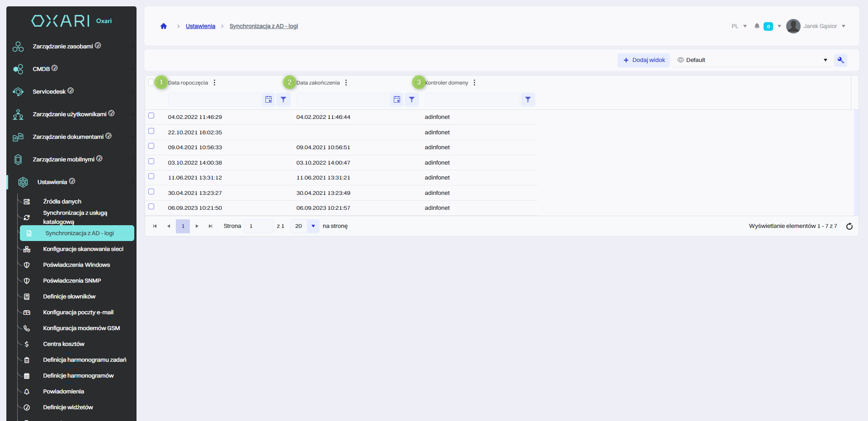
Task: Click filter funnel for Kontroler domeny column
Action: click(x=528, y=99)
